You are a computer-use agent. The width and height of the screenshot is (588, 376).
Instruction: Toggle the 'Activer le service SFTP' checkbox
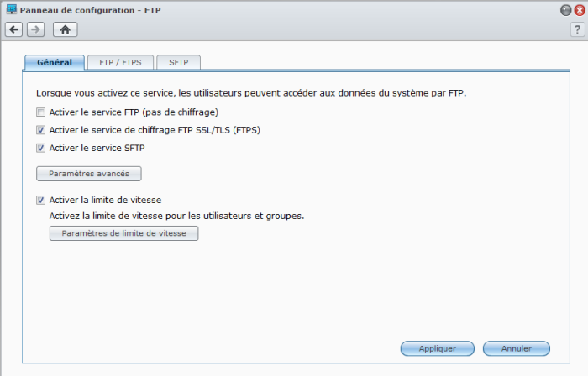40,149
